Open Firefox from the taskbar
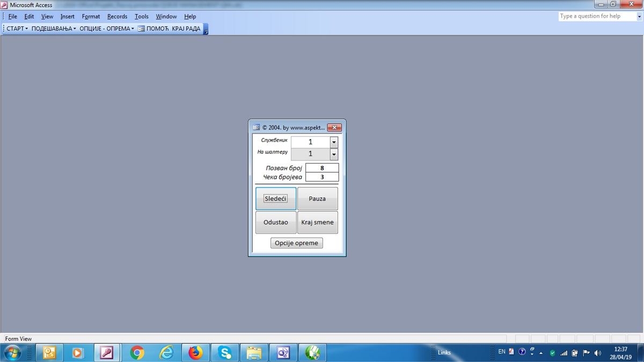 tap(195, 353)
